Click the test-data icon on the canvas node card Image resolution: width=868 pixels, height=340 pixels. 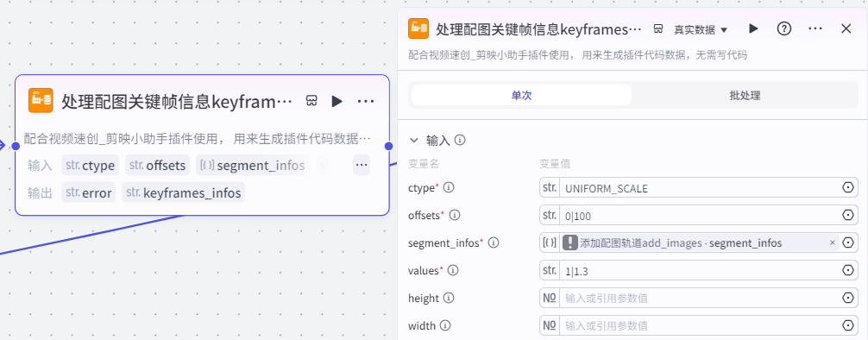coord(311,101)
